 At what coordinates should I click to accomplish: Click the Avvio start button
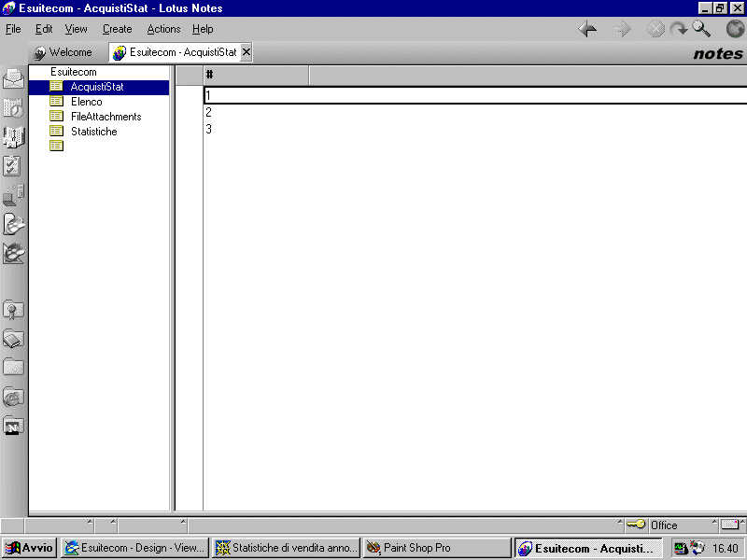pos(30,548)
